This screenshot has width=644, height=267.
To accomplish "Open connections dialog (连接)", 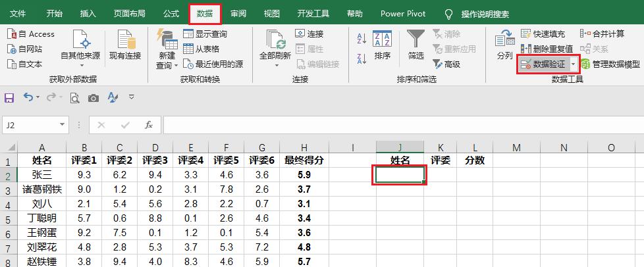I will click(309, 34).
